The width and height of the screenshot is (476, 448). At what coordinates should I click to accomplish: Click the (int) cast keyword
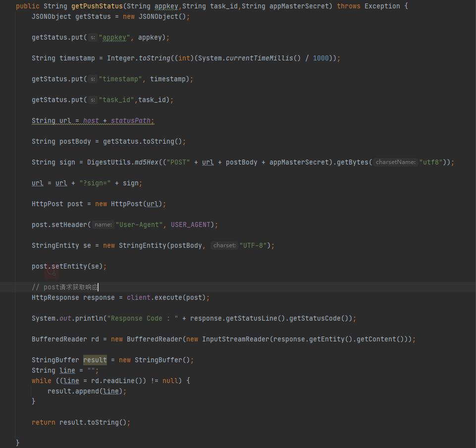[184, 58]
